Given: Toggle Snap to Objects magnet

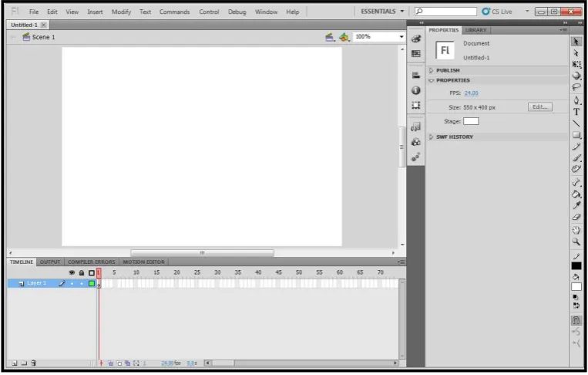Looking at the screenshot, I should [576, 320].
